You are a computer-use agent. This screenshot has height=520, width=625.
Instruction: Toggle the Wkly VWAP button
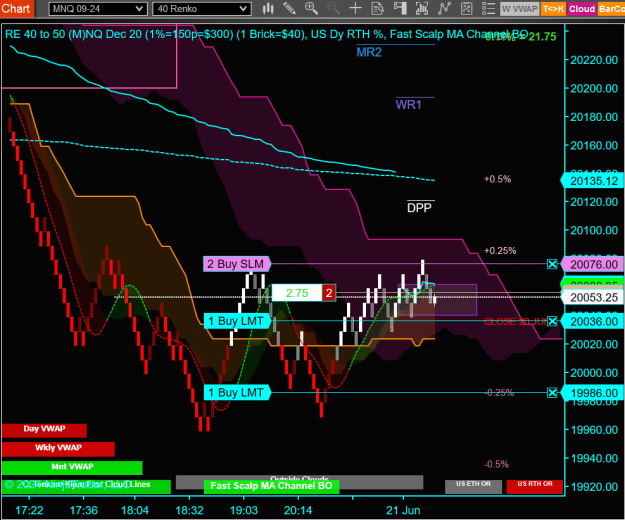point(58,449)
